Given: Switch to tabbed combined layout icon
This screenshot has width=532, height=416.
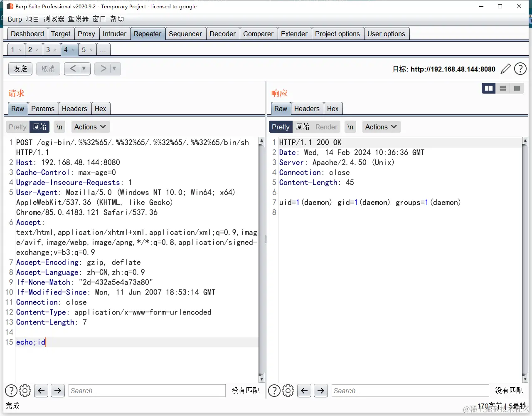Looking at the screenshot, I should click(x=517, y=88).
